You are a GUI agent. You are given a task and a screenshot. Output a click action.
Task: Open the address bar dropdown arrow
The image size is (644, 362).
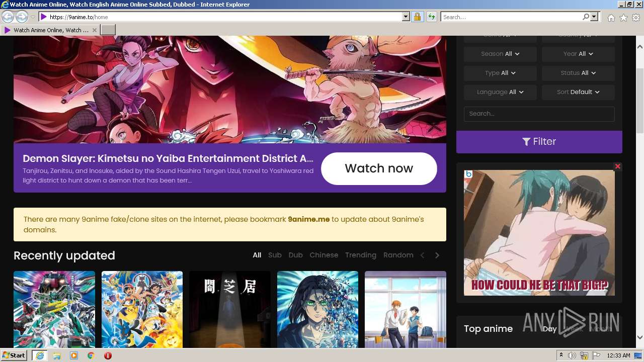406,17
